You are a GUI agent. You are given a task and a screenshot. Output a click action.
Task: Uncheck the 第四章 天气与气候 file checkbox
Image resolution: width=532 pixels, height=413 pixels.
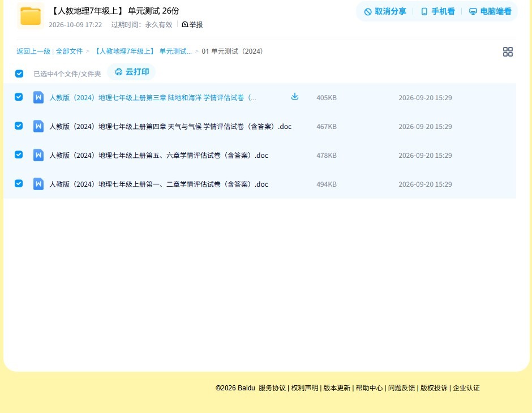(x=19, y=126)
